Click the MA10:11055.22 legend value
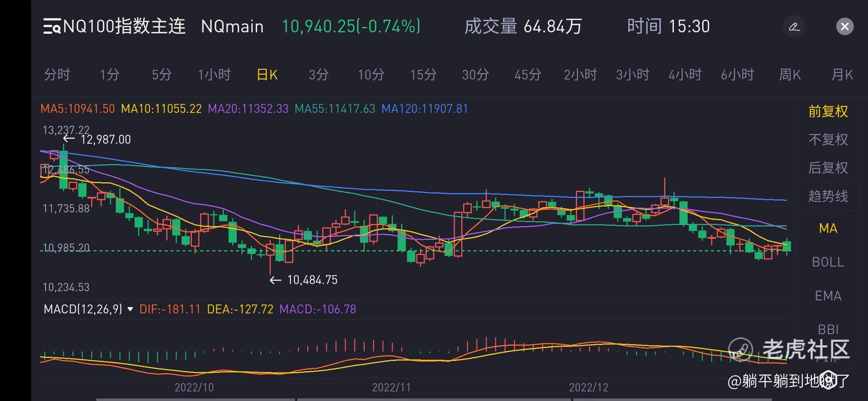This screenshot has width=868, height=401. pyautogui.click(x=161, y=109)
